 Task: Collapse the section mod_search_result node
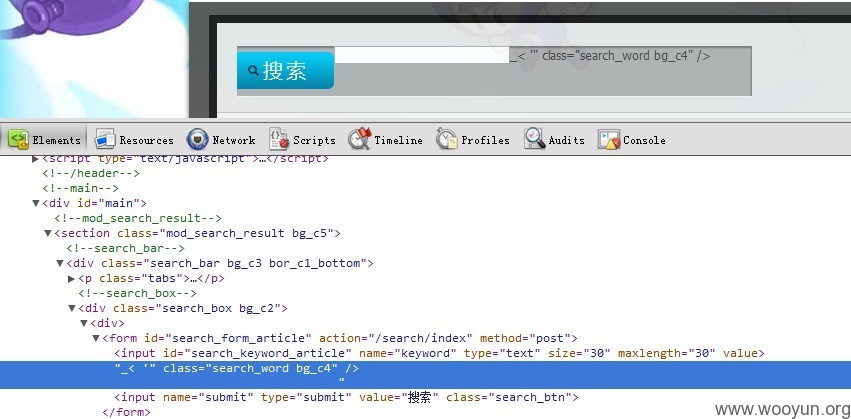point(48,233)
